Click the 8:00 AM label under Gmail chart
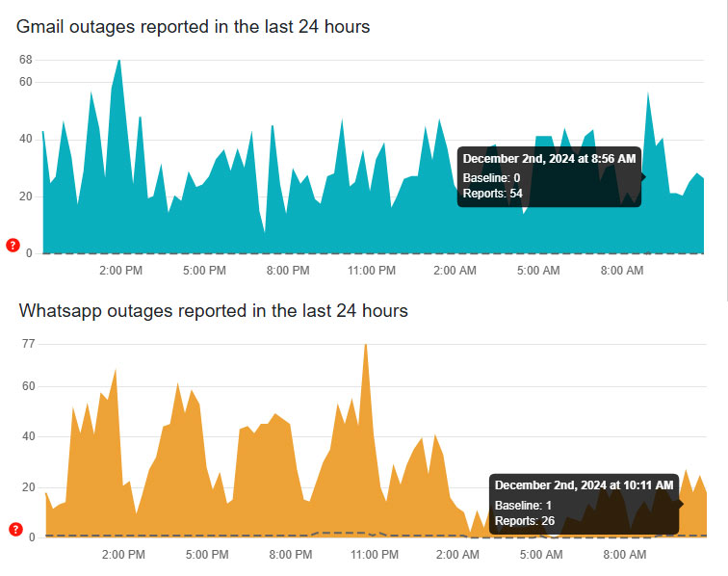Image resolution: width=728 pixels, height=576 pixels. pyautogui.click(x=622, y=271)
